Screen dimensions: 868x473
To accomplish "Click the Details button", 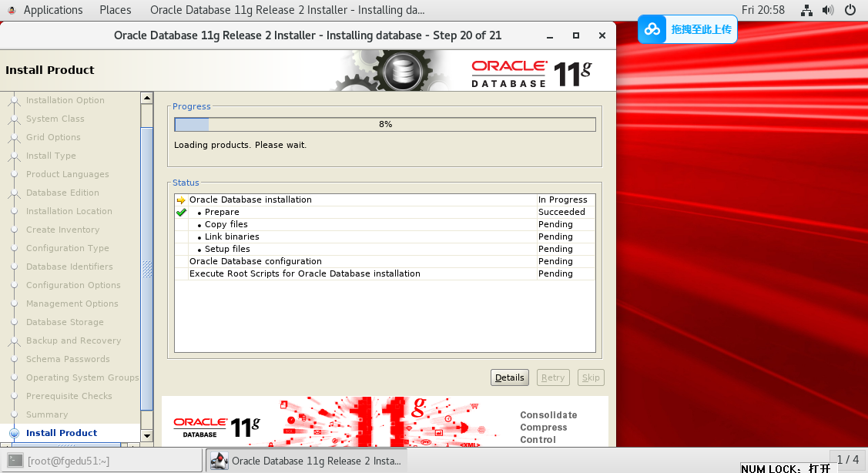I will 509,377.
